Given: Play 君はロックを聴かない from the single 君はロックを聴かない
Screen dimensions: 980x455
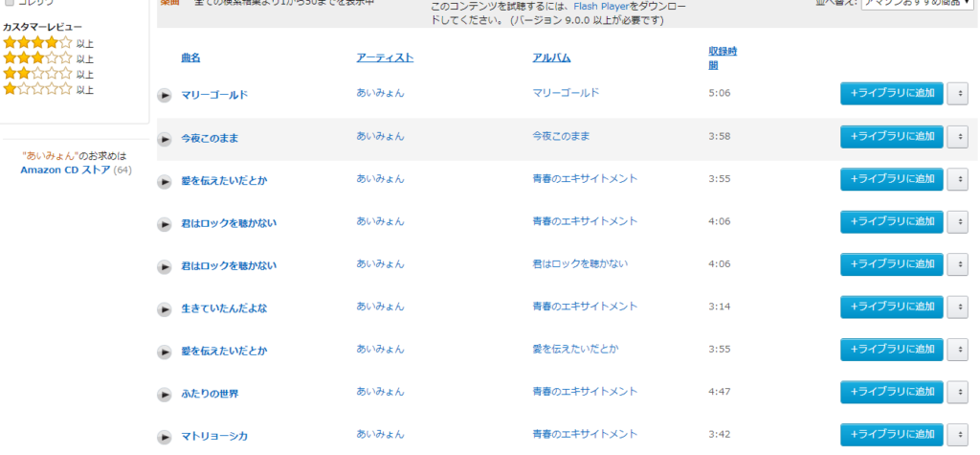Looking at the screenshot, I should coord(164,266).
